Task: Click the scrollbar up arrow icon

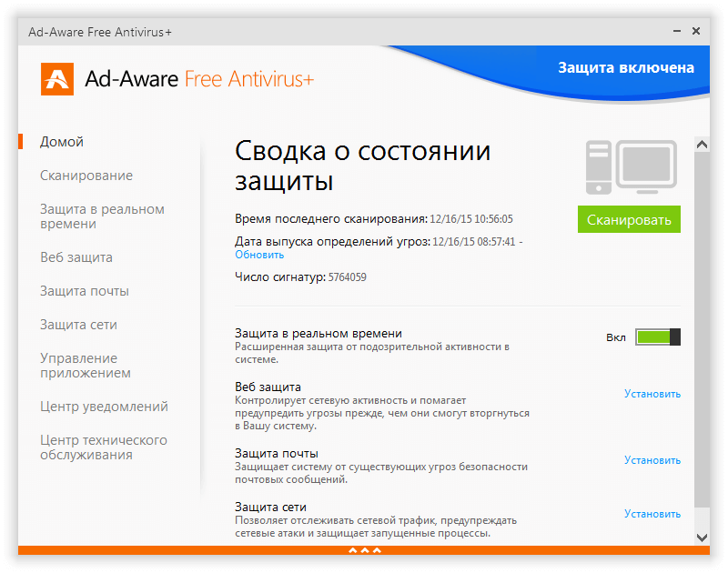Action: click(701, 142)
